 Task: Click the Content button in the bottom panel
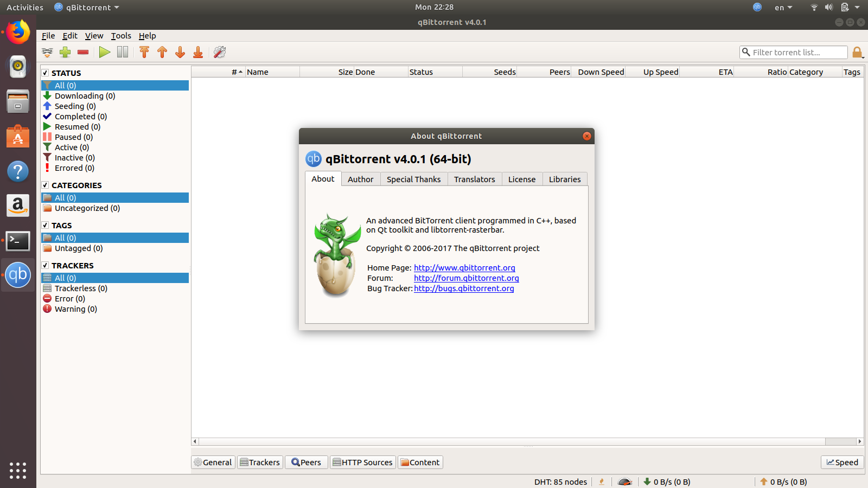point(420,463)
